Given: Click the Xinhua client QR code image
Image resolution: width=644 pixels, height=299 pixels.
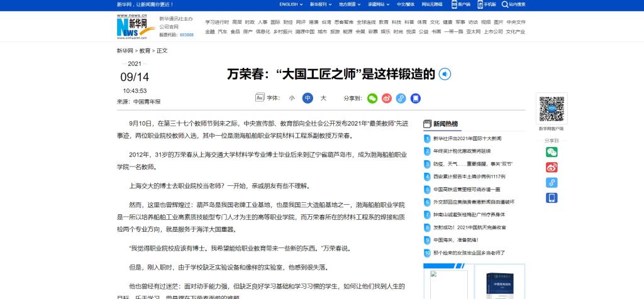Looking at the screenshot, I should coord(551,109).
